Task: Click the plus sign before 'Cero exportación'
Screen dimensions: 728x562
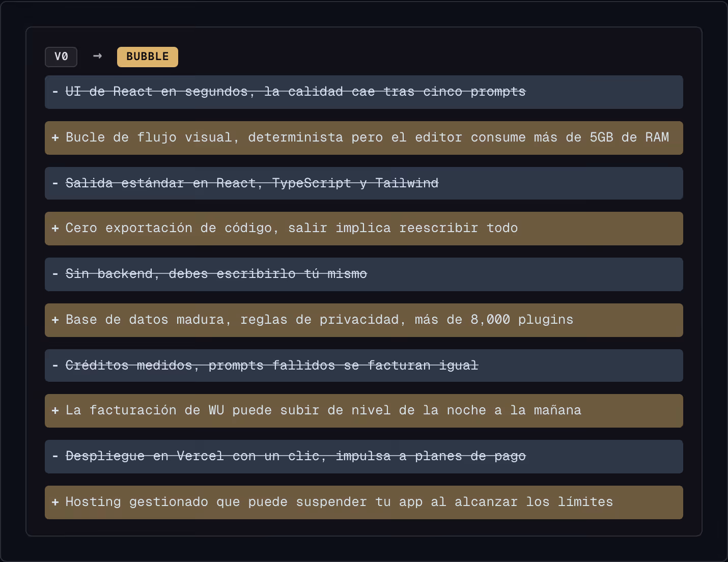Action: tap(55, 228)
